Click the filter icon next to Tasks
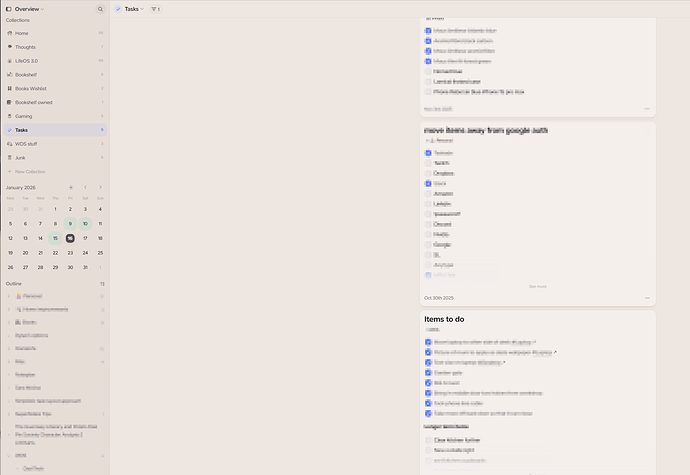This screenshot has height=475, width=690. pos(155,8)
